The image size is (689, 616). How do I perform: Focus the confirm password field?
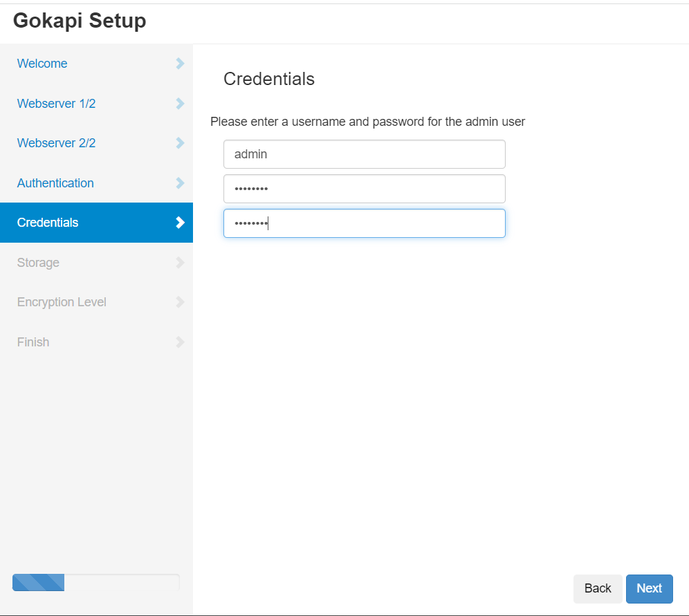365,223
